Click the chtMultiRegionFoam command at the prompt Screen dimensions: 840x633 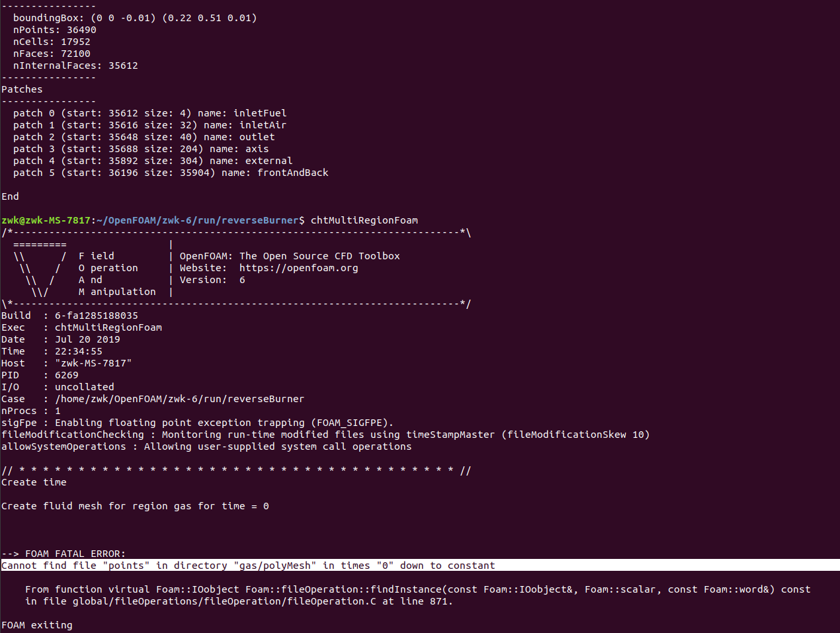point(364,220)
